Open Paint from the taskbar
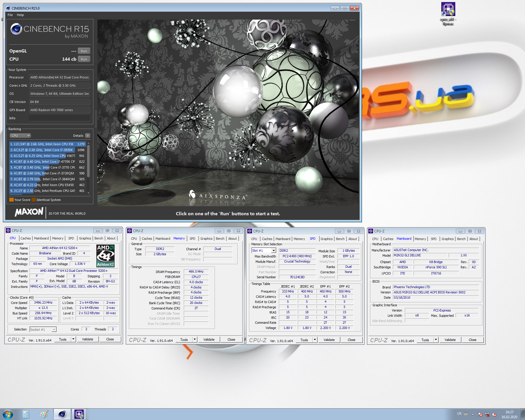The height and width of the screenshot is (420, 525). click(x=44, y=414)
